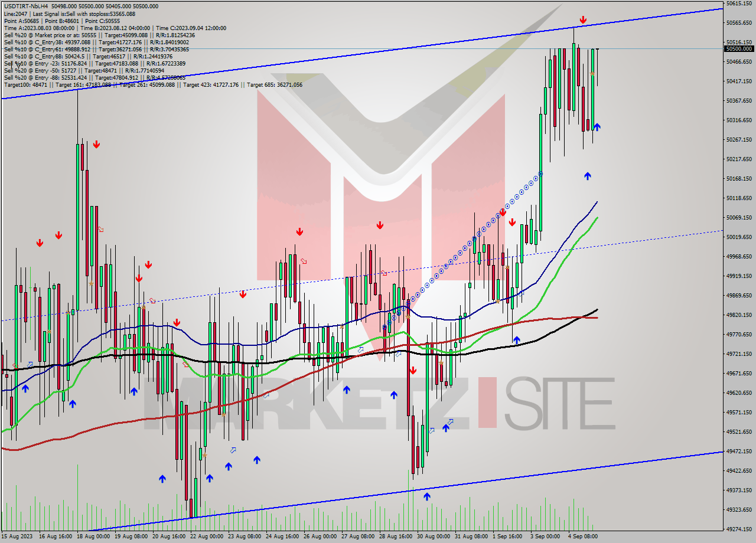Click price scale label 50168.150
Screen dimensions: 756x543
coord(739,178)
